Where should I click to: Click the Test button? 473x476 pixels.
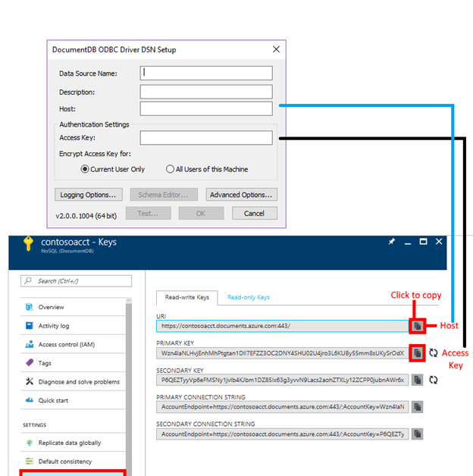(148, 214)
